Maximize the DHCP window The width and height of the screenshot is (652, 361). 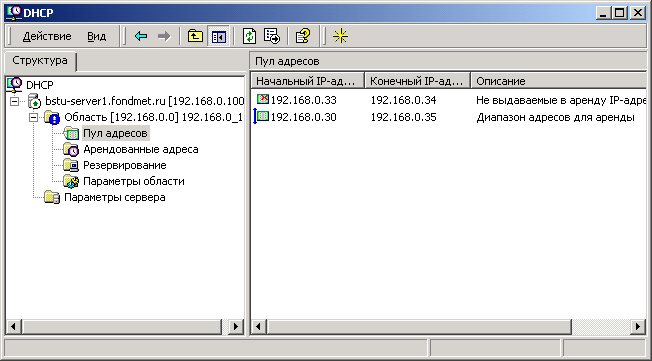[619, 13]
